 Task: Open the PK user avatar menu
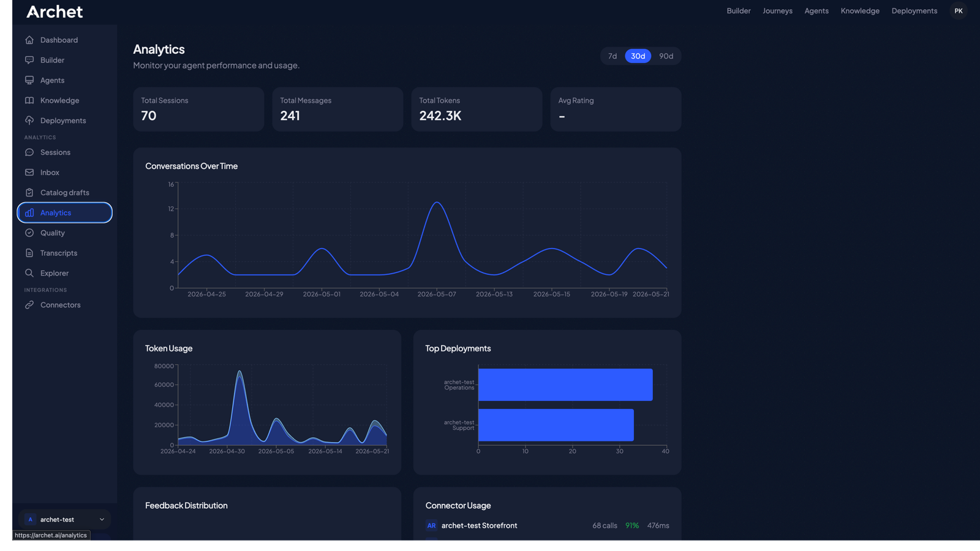click(959, 11)
